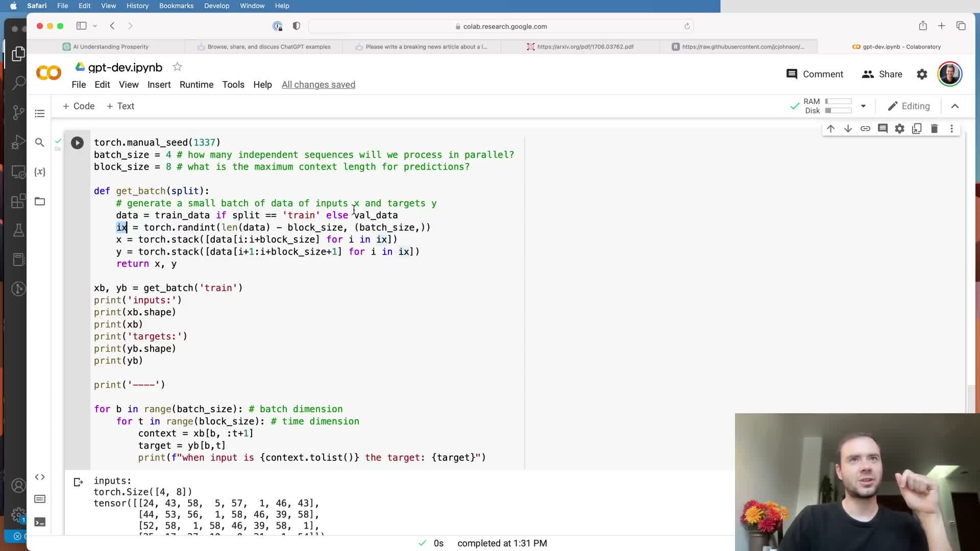Open the variables {x} panel

(x=40, y=172)
